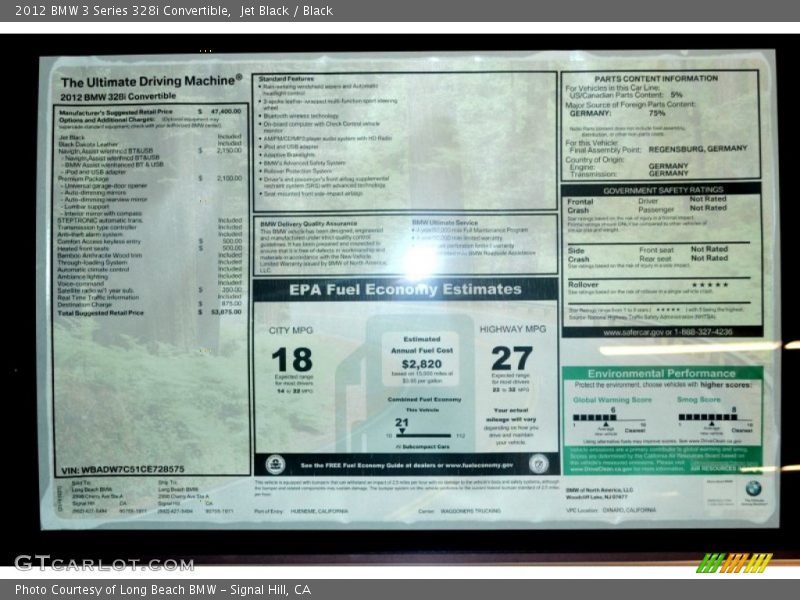Click 'REGENSBURG, GERMANY' assembly point
The image size is (800, 600).
(697, 149)
